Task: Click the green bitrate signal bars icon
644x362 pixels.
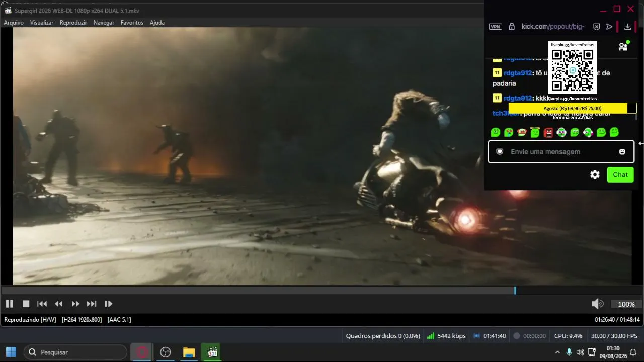Action: tap(430, 336)
